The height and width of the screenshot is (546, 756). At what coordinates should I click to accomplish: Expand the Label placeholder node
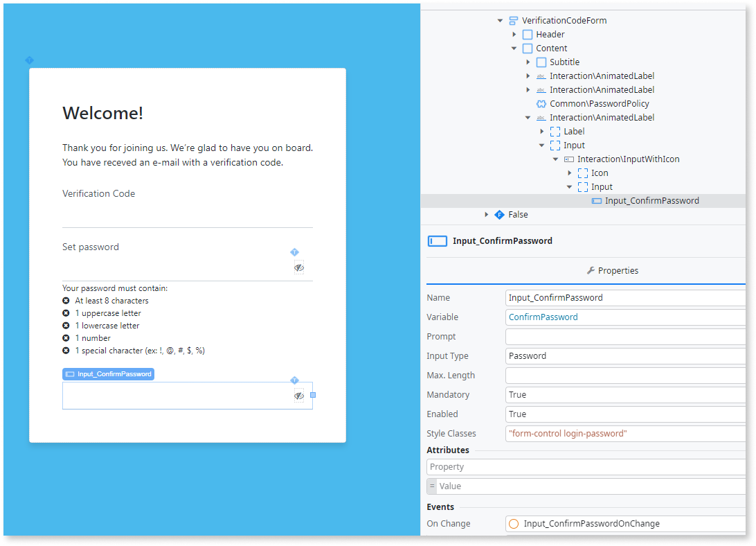pyautogui.click(x=541, y=132)
